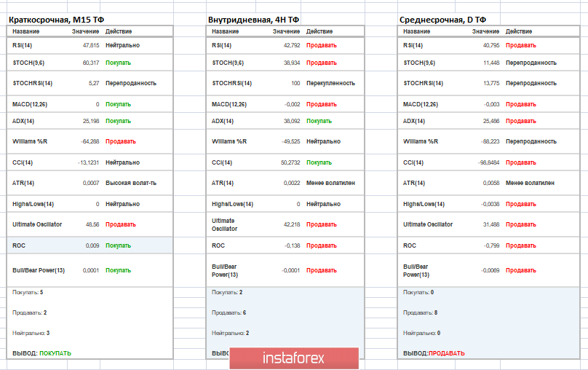Select 'Покупать: 5' summary cell

point(28,292)
